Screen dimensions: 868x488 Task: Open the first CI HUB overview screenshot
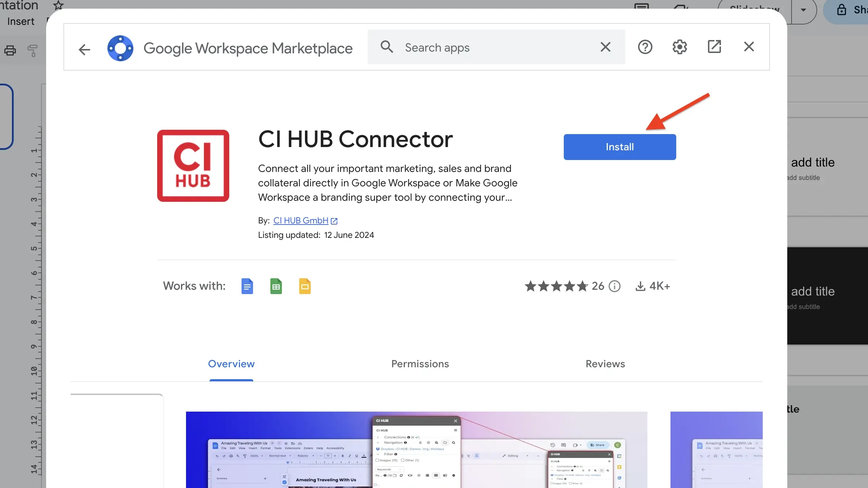417,450
